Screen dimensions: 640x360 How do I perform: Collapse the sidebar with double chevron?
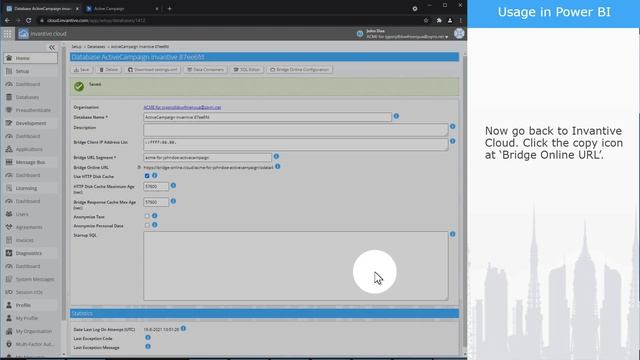(52, 47)
